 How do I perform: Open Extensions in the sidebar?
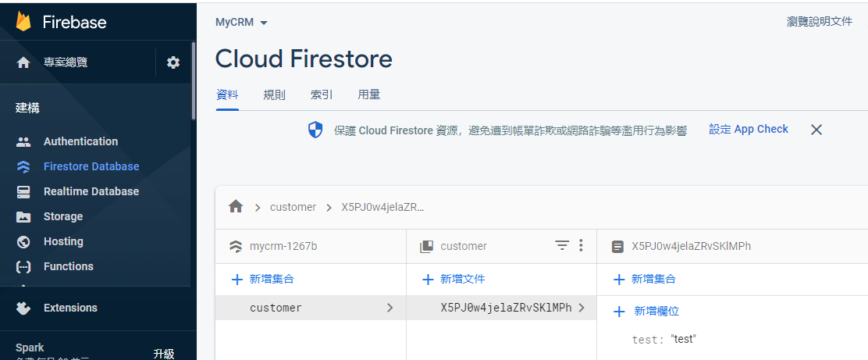click(x=70, y=308)
